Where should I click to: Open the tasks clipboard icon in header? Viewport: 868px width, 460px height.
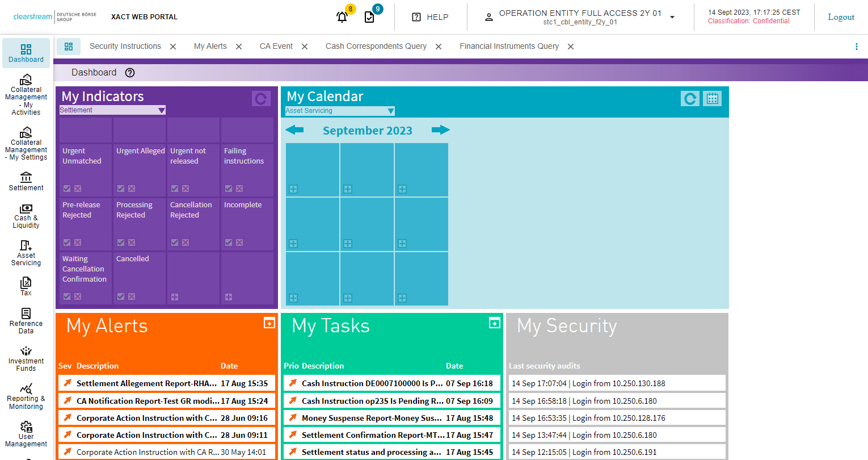[369, 17]
